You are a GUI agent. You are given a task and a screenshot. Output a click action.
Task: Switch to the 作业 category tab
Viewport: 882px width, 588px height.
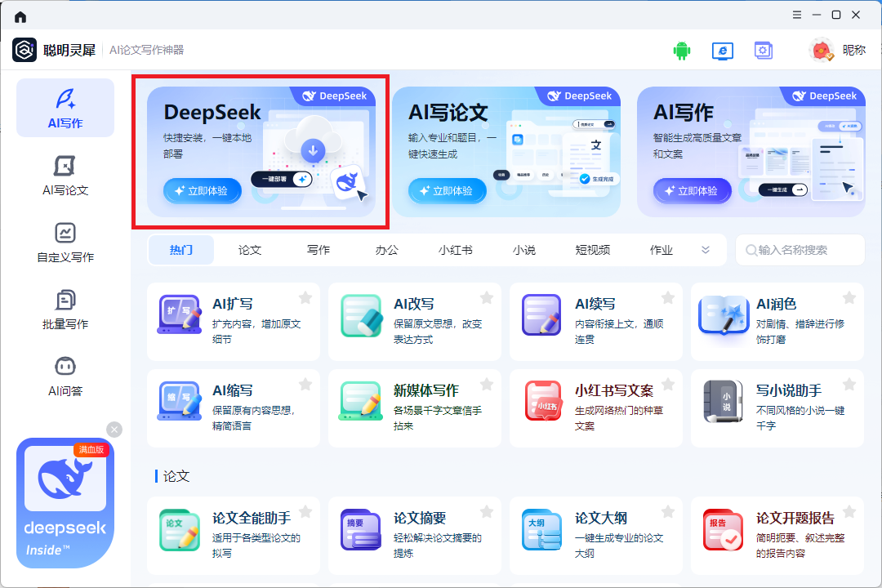click(661, 250)
